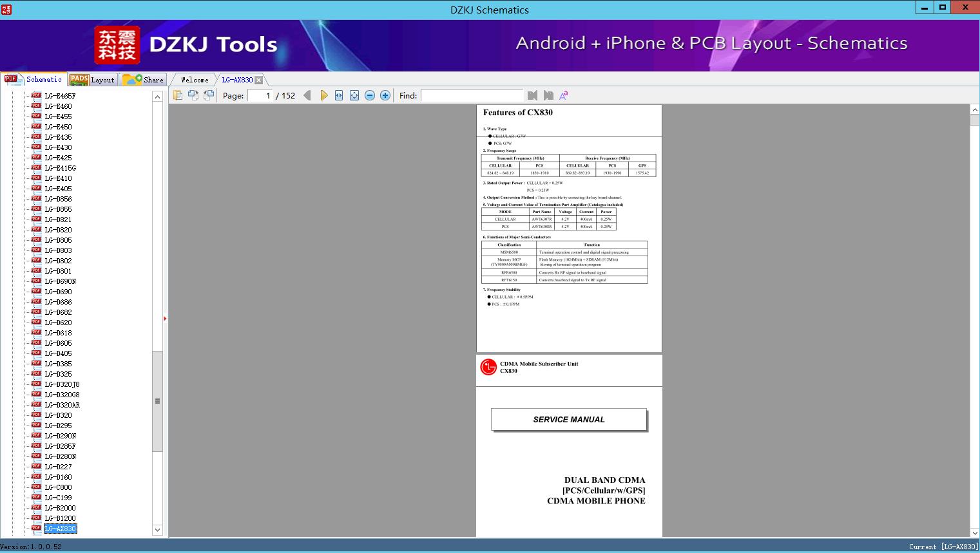Image resolution: width=980 pixels, height=553 pixels.
Task: Open the Layout tab
Action: tap(92, 80)
